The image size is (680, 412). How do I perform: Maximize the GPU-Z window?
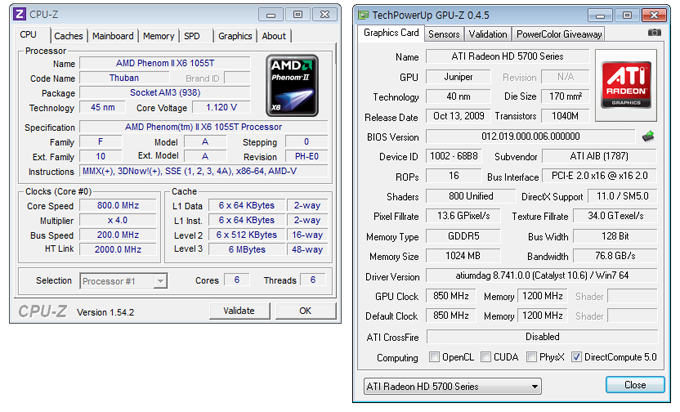pos(627,15)
